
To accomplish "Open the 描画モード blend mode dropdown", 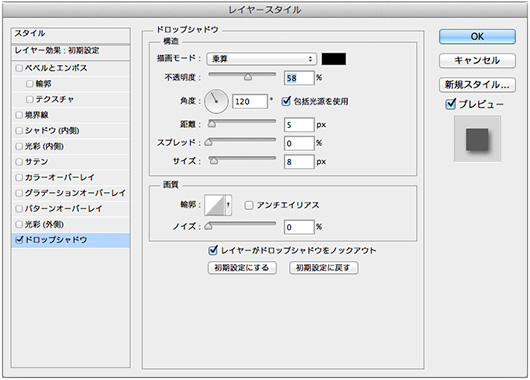I will tap(261, 59).
